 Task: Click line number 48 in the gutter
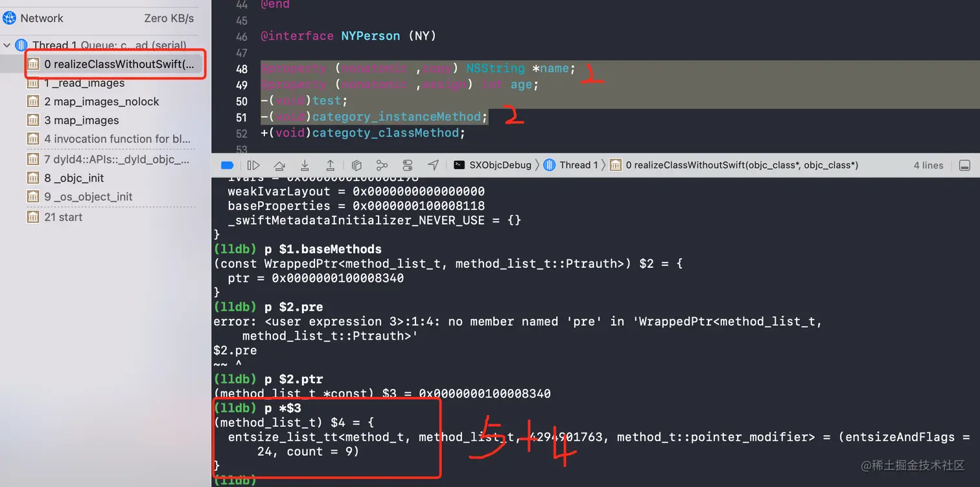click(x=241, y=69)
